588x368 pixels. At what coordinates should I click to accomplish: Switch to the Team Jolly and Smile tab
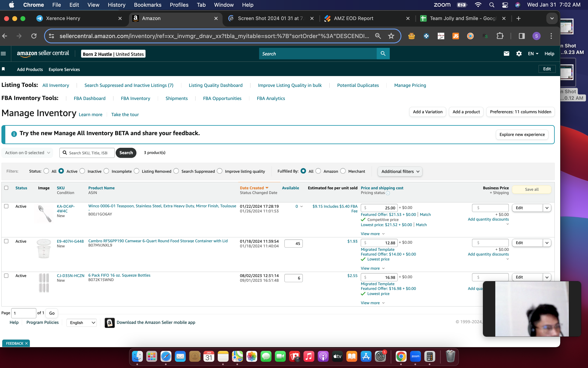463,18
